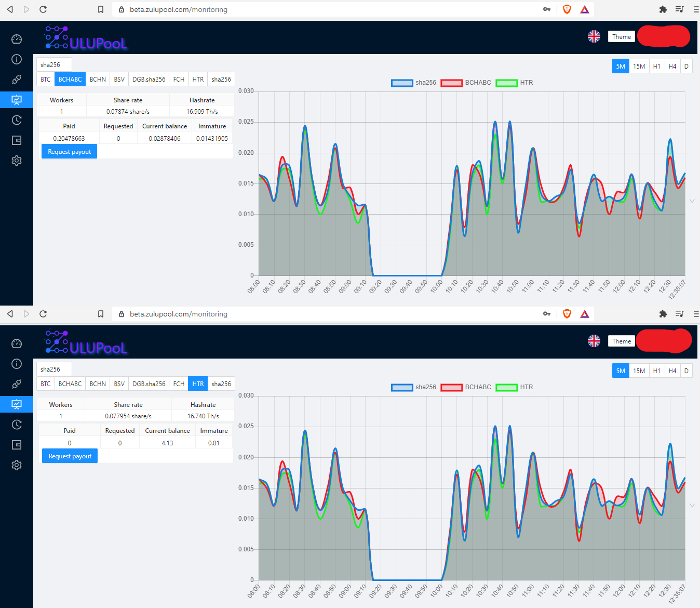This screenshot has width=700, height=608.
Task: Open settings gear in bottom sidebar
Action: pyautogui.click(x=17, y=465)
